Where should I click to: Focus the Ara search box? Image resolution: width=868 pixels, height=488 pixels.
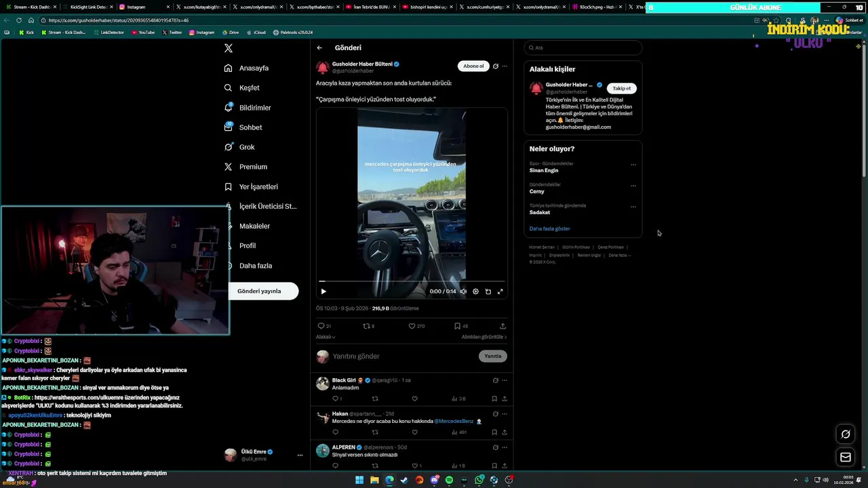coord(583,47)
